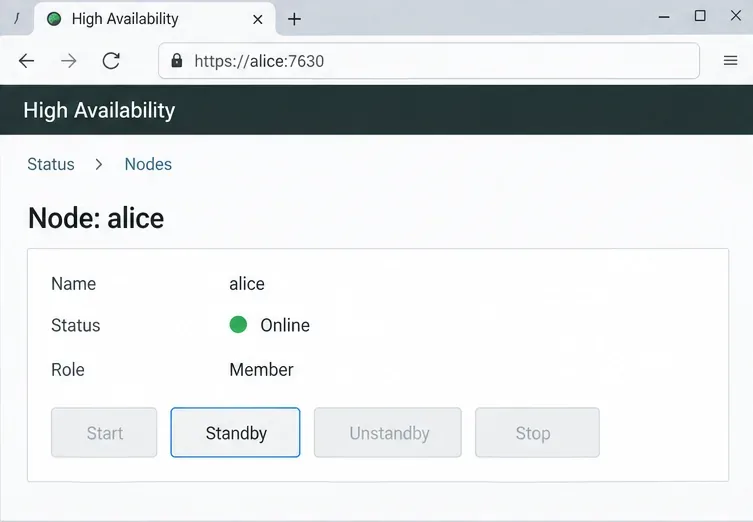Screen dimensions: 753x522
Task: Click the Name value 'alice'
Action: [247, 284]
